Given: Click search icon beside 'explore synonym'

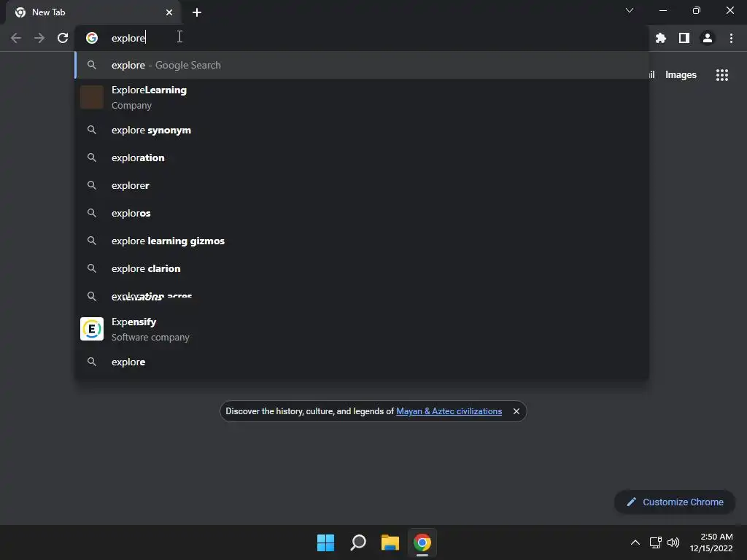Looking at the screenshot, I should (x=92, y=130).
